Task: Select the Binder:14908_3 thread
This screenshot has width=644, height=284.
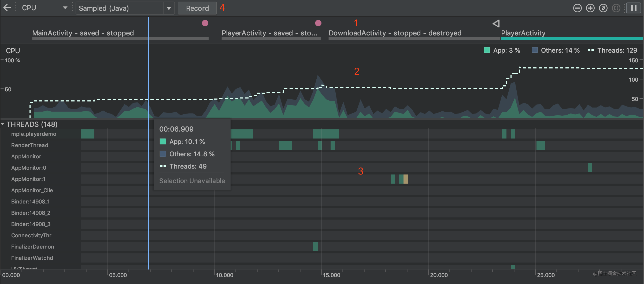Action: click(x=322, y=224)
